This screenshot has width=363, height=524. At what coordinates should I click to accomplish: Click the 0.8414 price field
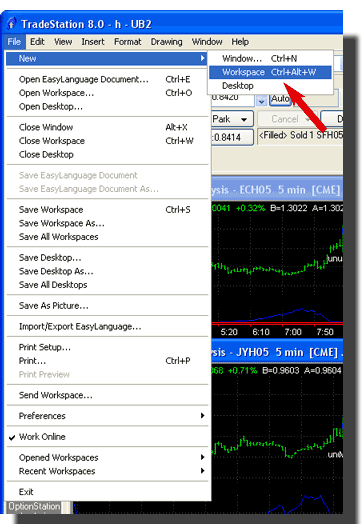click(232, 137)
